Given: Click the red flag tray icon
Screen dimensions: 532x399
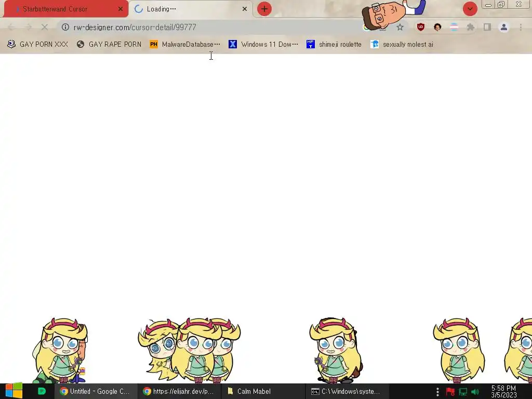Looking at the screenshot, I should [450, 392].
